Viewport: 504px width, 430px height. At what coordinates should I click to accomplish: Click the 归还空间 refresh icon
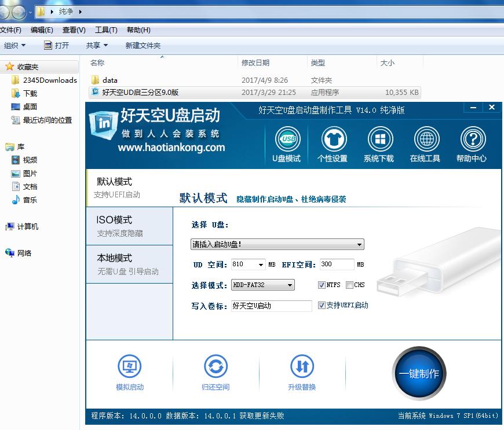coord(216,366)
